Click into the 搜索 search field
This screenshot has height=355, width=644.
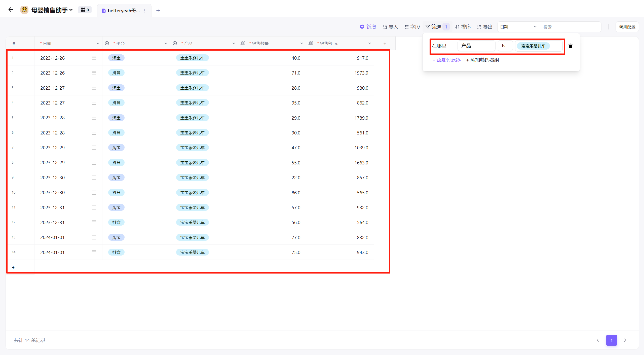(x=571, y=27)
